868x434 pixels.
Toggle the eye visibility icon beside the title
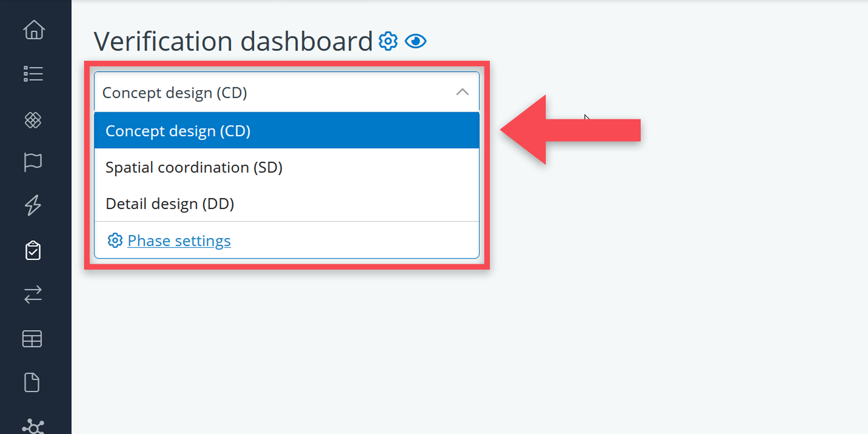[x=416, y=41]
